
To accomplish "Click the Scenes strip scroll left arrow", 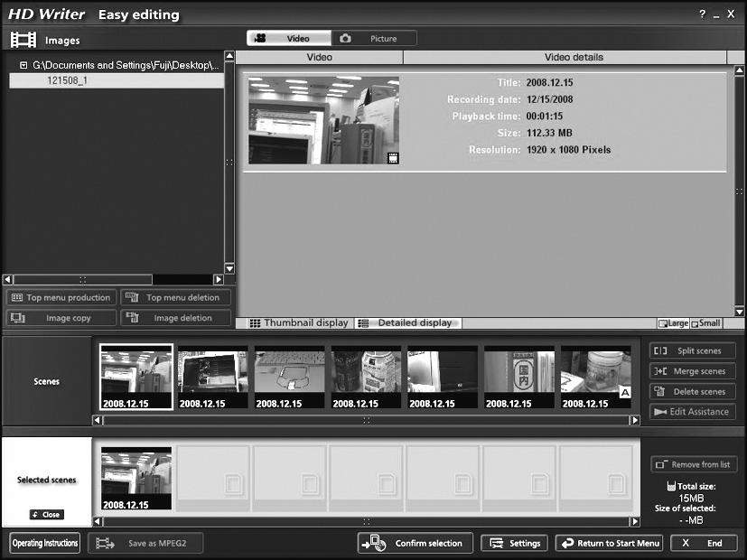I will coord(98,420).
